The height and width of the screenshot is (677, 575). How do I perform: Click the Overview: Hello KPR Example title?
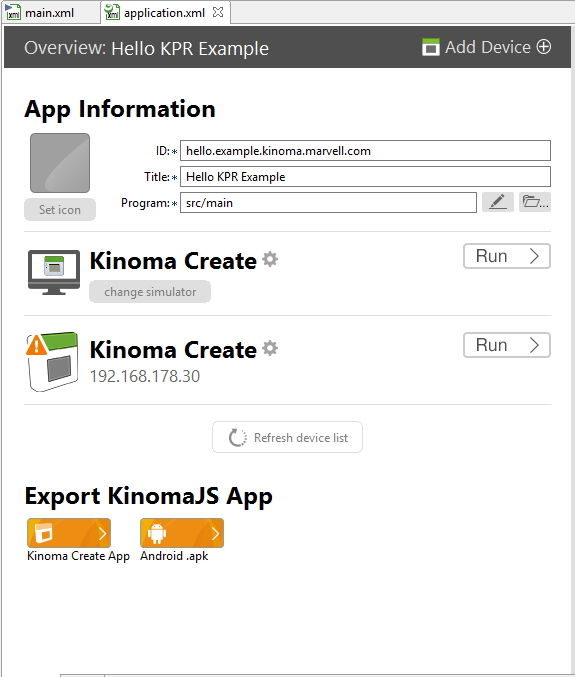coord(146,48)
